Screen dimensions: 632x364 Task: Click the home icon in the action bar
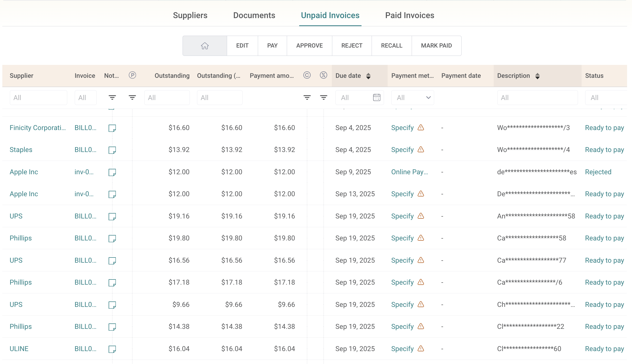point(205,46)
